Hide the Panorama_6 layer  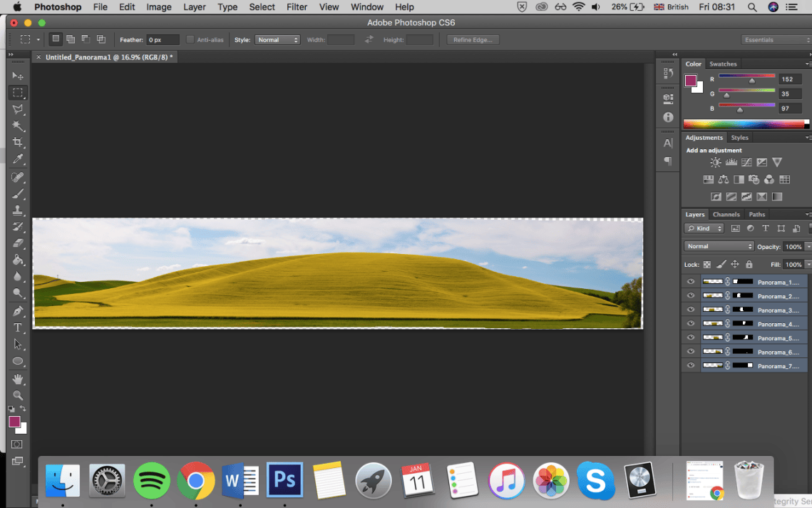[x=690, y=352]
